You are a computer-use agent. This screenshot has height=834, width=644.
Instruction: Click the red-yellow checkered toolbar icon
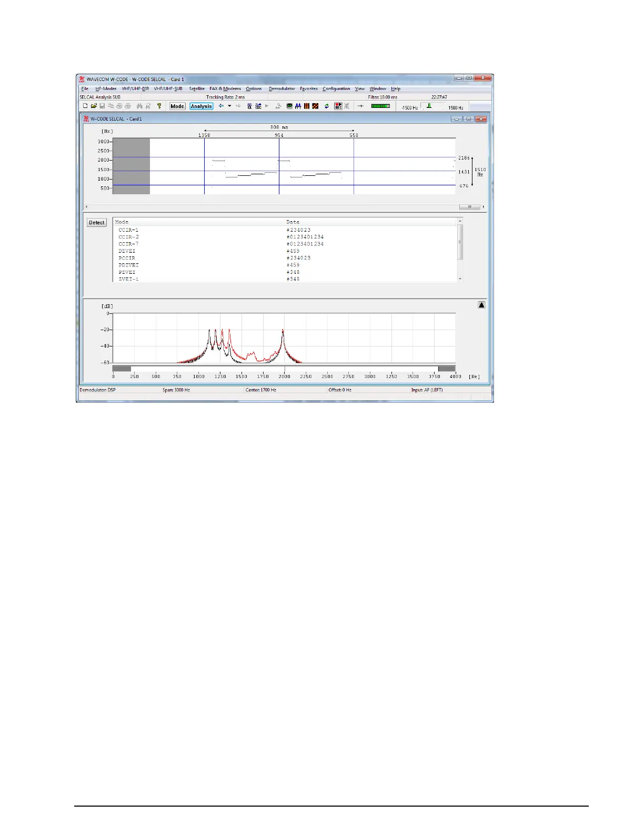315,106
